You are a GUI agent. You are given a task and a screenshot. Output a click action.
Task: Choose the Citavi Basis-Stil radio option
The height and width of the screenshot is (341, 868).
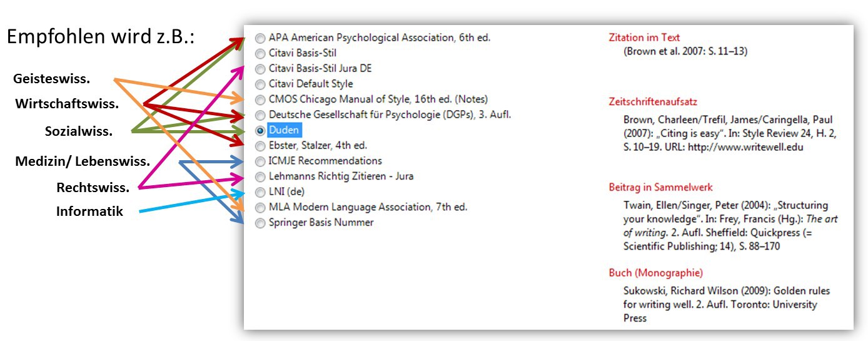(x=261, y=54)
